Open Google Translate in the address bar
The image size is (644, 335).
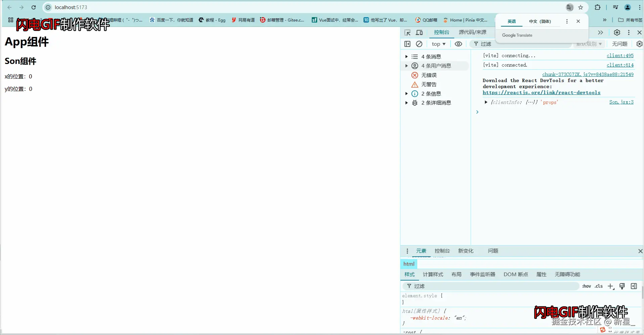click(569, 7)
